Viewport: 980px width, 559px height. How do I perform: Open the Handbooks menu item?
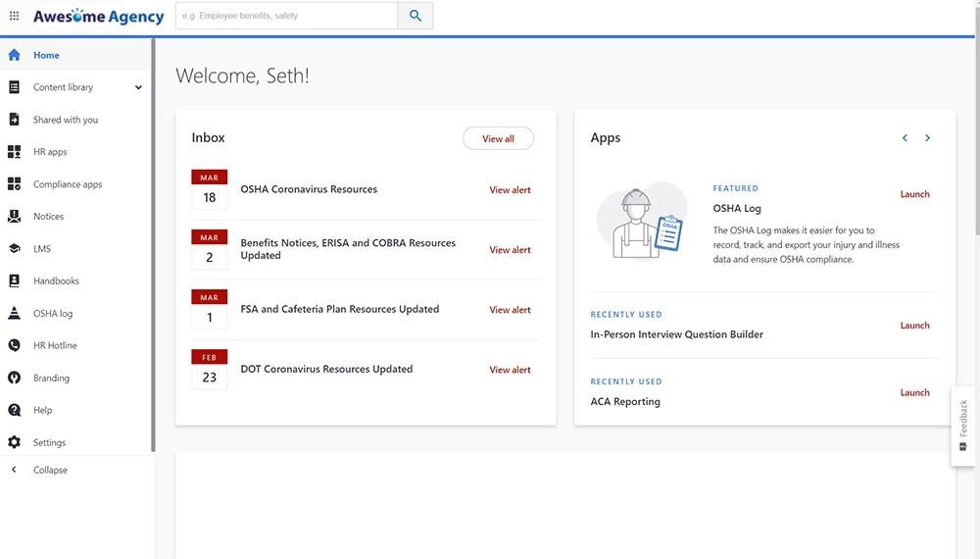(56, 281)
